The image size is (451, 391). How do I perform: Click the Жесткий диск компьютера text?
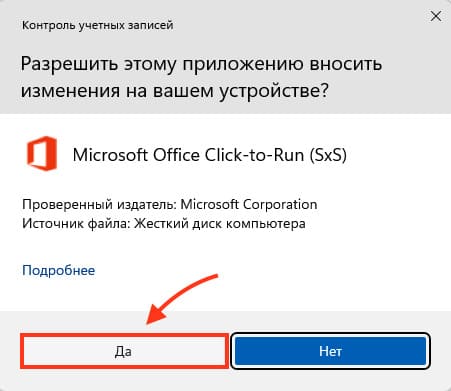tap(220, 223)
